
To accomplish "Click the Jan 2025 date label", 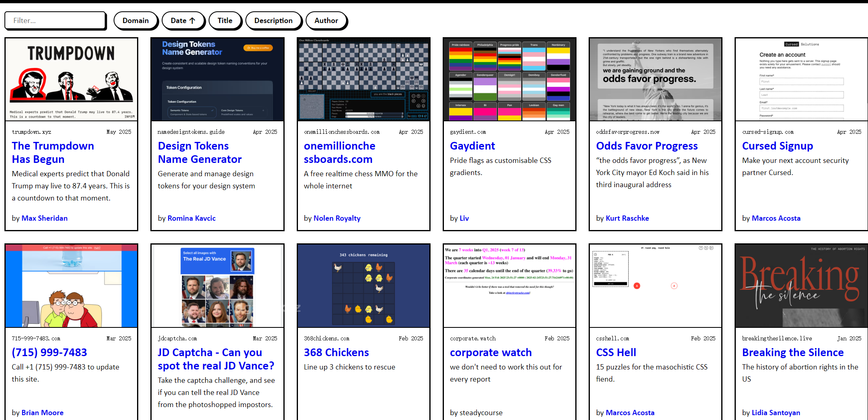I will coord(849,339).
